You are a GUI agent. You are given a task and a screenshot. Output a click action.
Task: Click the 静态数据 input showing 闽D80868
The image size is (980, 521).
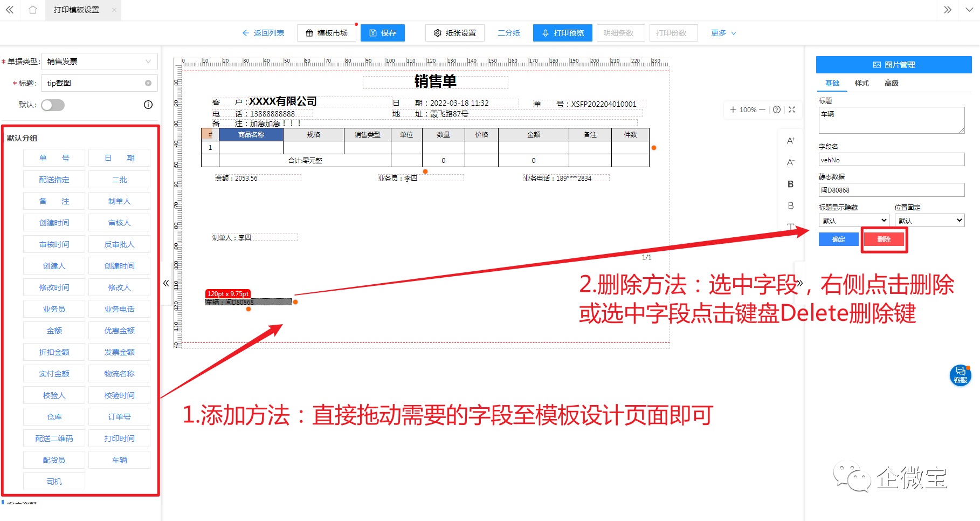point(891,189)
